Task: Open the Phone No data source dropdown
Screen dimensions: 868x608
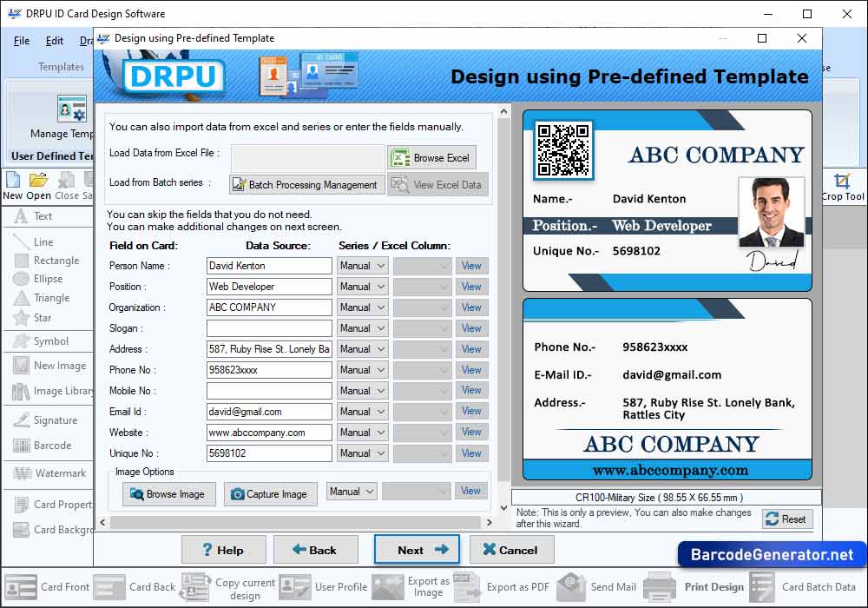Action: point(363,370)
